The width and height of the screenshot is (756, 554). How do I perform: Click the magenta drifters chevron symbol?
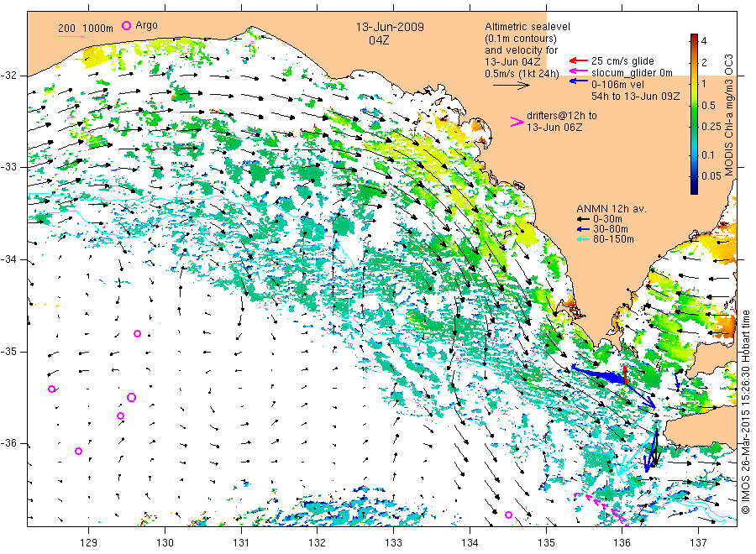click(x=517, y=122)
